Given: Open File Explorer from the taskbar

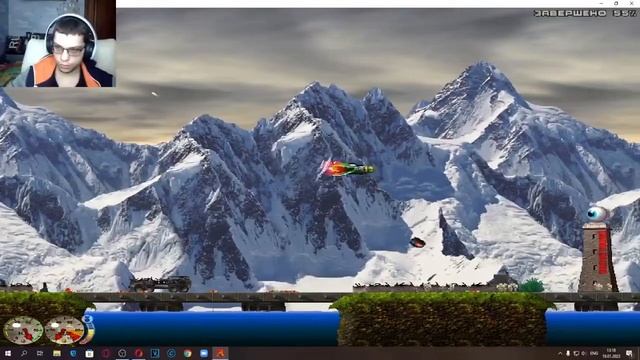Looking at the screenshot, I should (x=57, y=353).
